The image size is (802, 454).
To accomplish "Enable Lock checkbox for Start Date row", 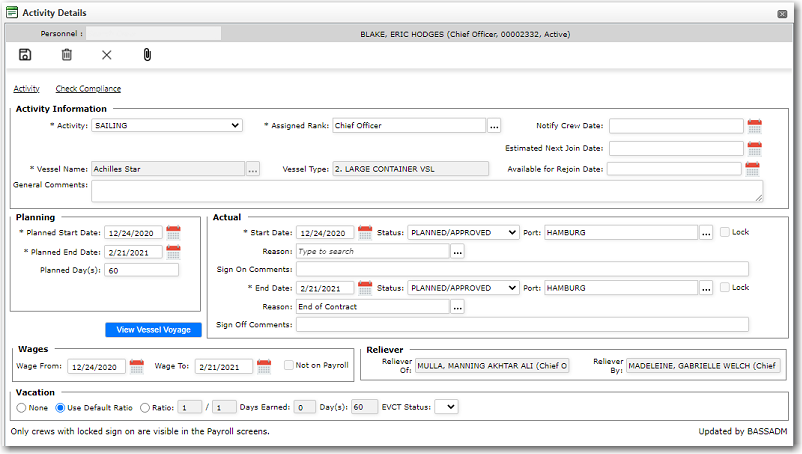I will tap(725, 232).
